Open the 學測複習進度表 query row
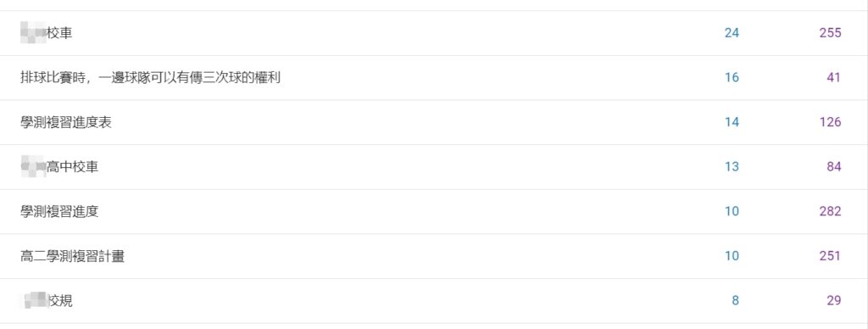The height and width of the screenshot is (329, 868). (x=433, y=122)
